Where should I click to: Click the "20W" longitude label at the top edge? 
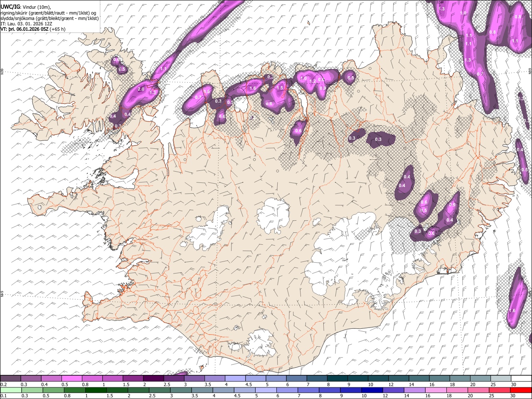point(221,2)
